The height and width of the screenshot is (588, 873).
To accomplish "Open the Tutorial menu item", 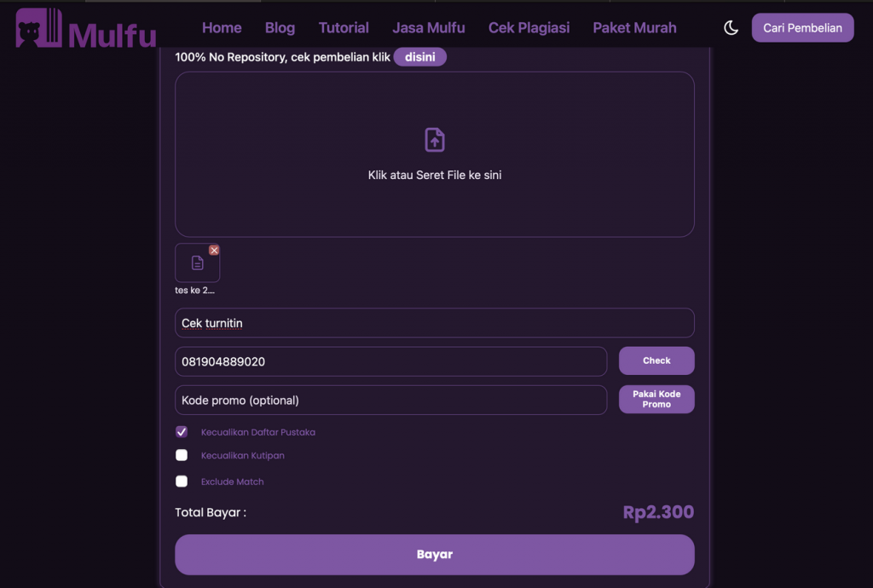I will tap(344, 28).
